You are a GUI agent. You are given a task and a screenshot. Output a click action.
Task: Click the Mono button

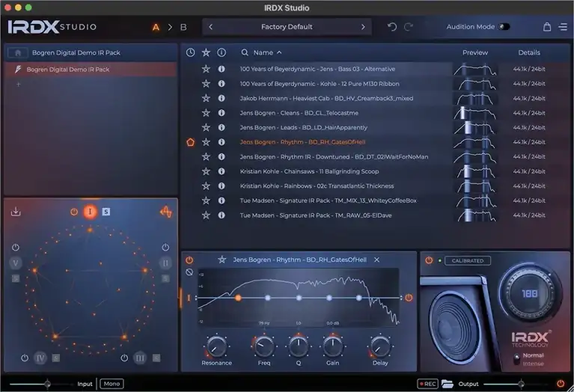(112, 384)
